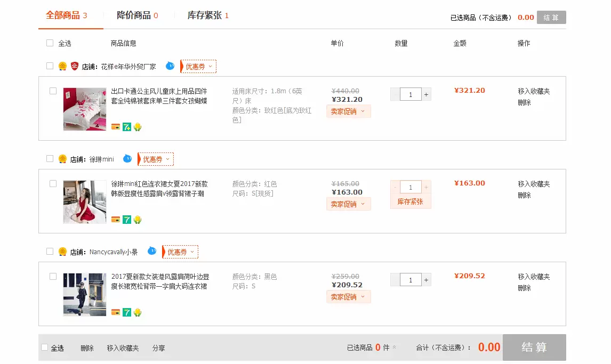Increase bedding set quantity with plus button
The image size is (611, 364).
click(x=426, y=95)
